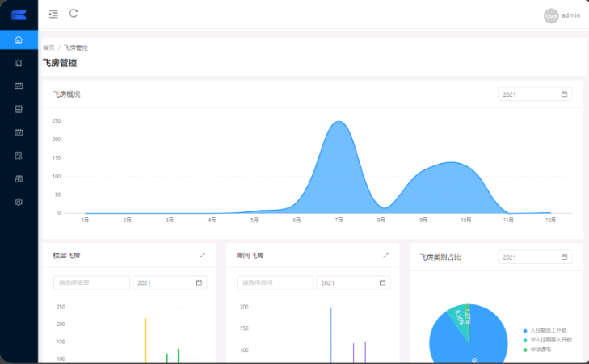Expand the 房间飞房 chart to fullscreen

coord(385,255)
